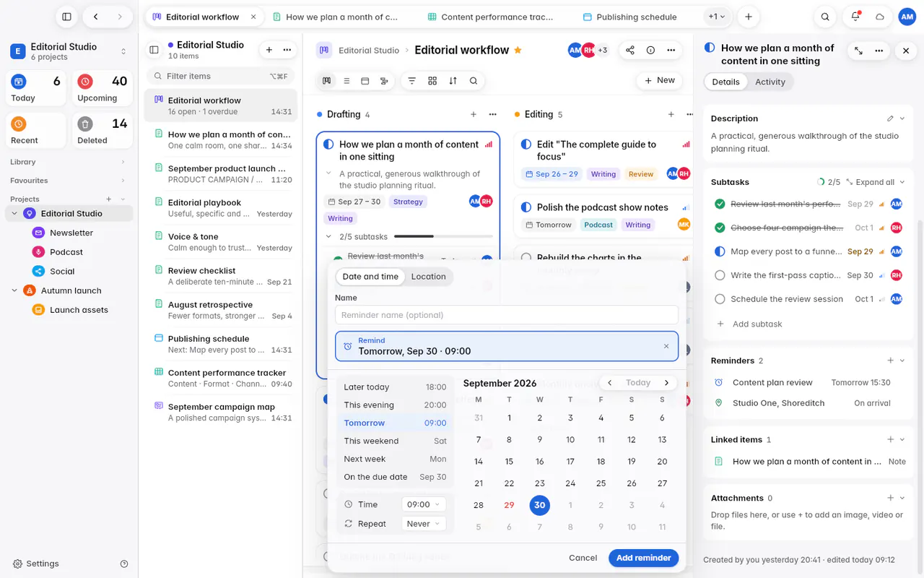Mark 'Schedule the review session' subtask complete
Image resolution: width=924 pixels, height=578 pixels.
click(x=720, y=299)
